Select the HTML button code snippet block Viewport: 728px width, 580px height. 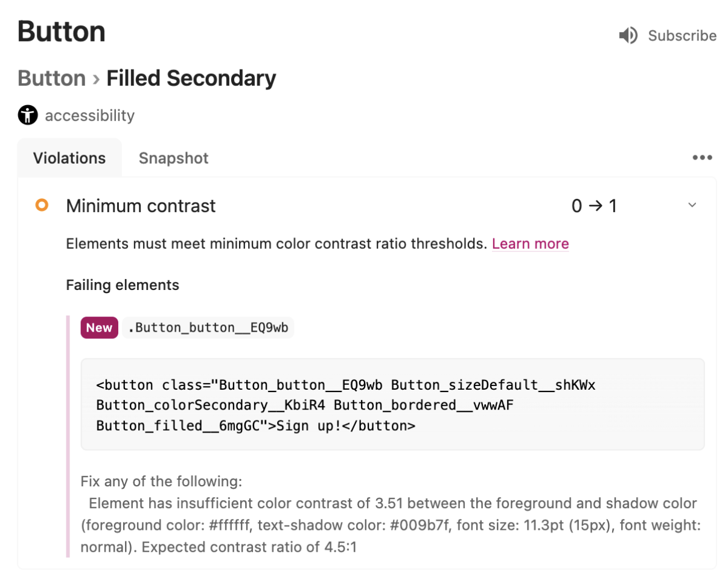[392, 405]
